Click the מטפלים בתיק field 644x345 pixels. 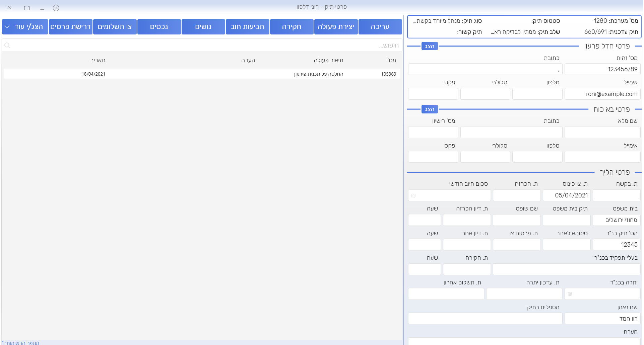[x=485, y=319]
